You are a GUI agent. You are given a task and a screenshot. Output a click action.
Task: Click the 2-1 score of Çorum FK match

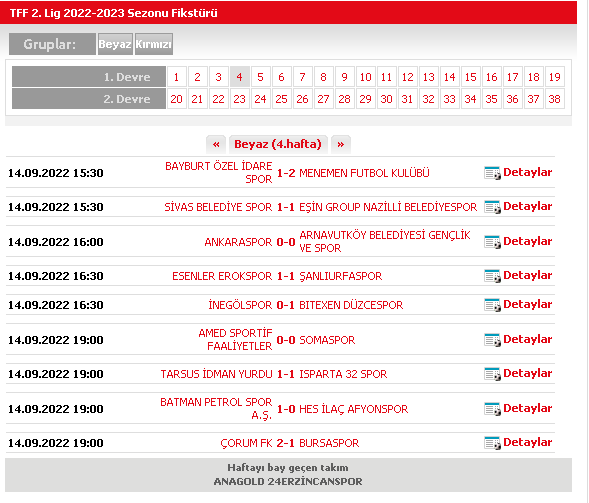tap(285, 443)
